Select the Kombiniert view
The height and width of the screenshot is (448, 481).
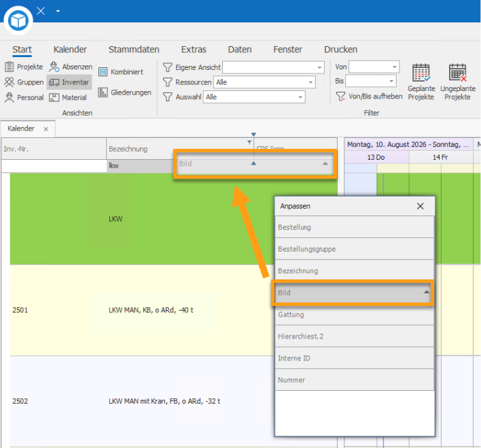(x=120, y=72)
